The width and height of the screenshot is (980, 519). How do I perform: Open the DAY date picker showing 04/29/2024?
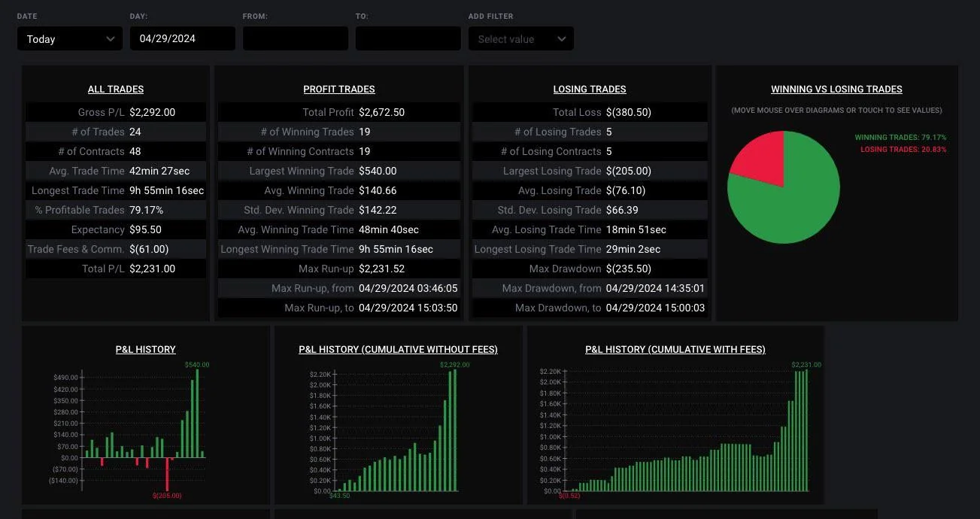coord(182,38)
